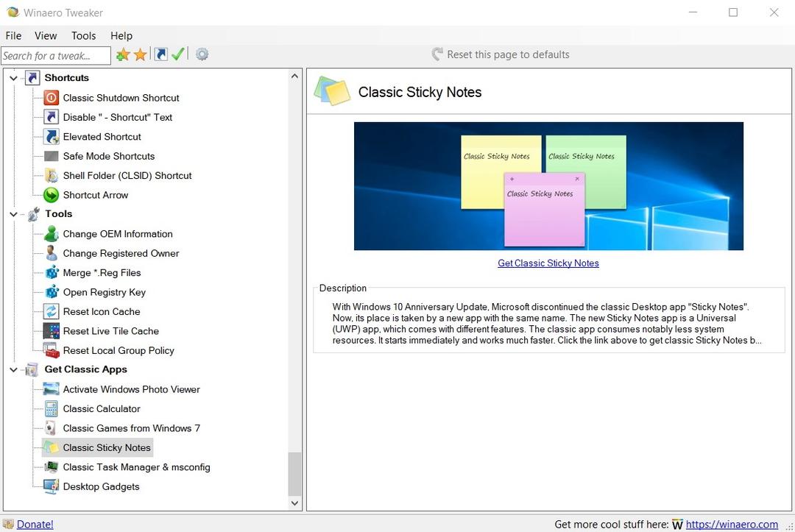Click the Donate! link

[35, 525]
